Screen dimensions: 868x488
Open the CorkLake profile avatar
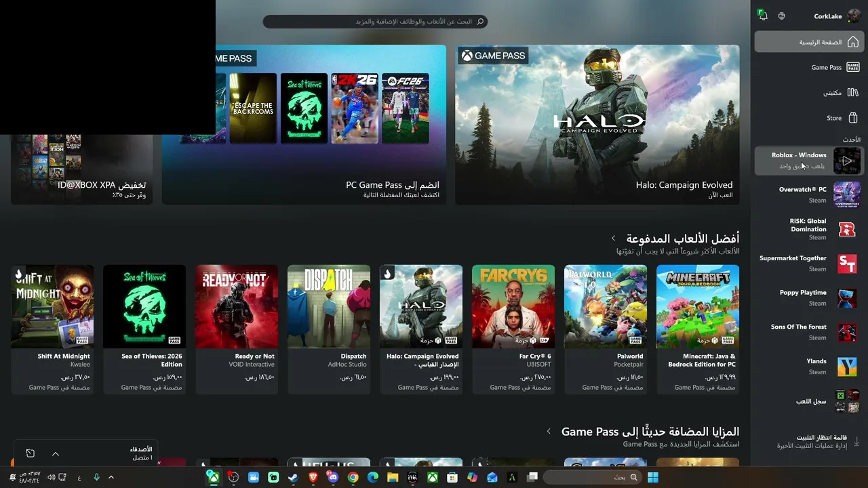click(x=854, y=16)
